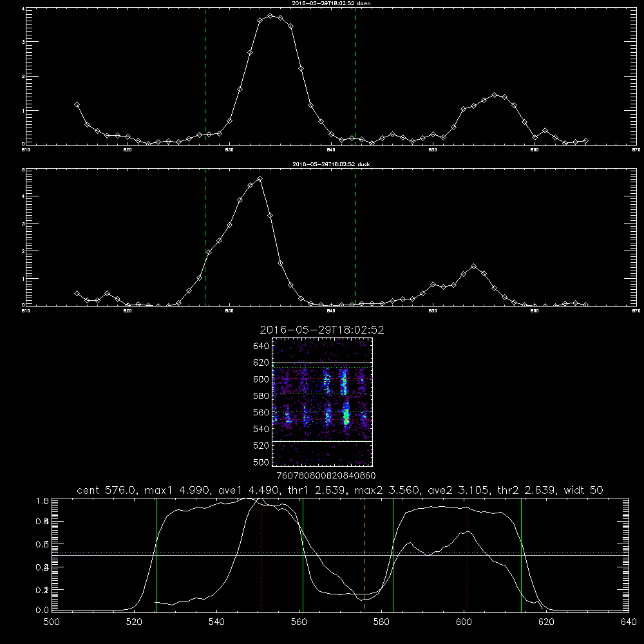Select the 'cent 576.0' value in stats header
The image size is (644, 644).
click(108, 490)
